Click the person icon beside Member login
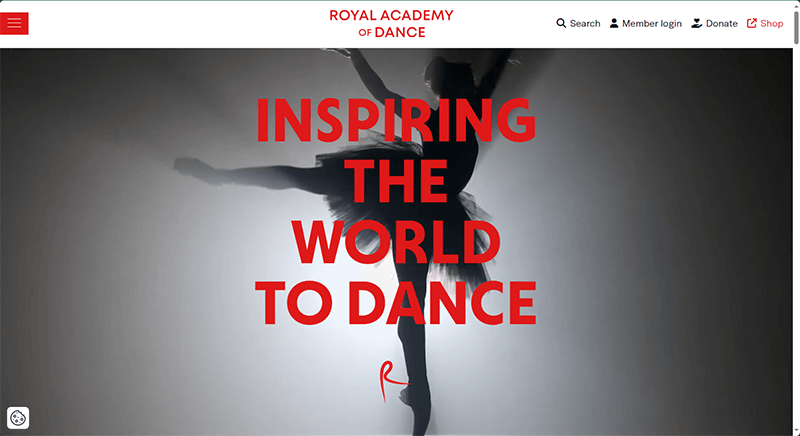The width and height of the screenshot is (800, 436). [x=614, y=23]
